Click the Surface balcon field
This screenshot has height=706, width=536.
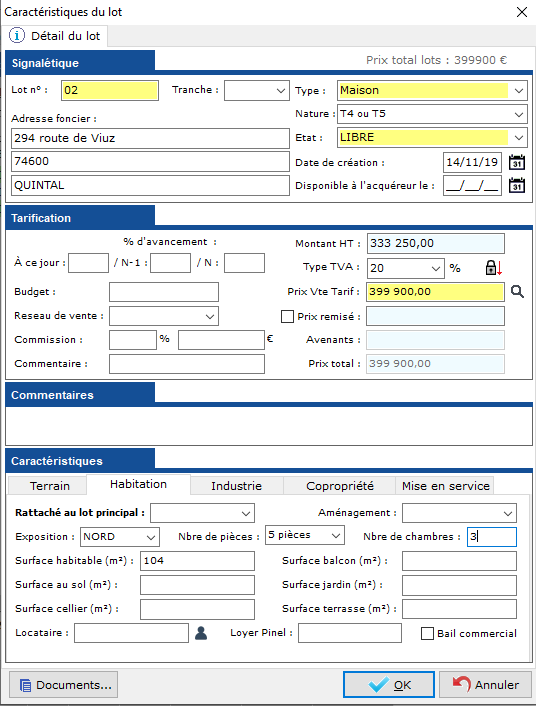coord(459,561)
